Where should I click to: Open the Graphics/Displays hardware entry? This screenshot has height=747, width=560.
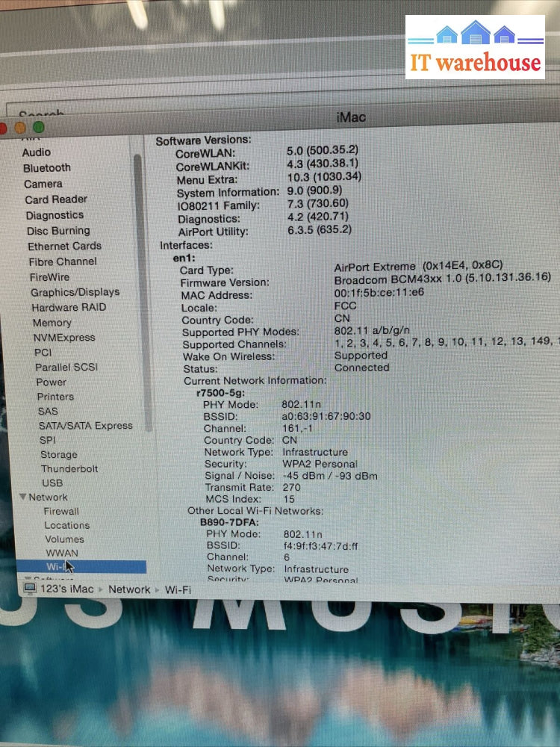75,292
